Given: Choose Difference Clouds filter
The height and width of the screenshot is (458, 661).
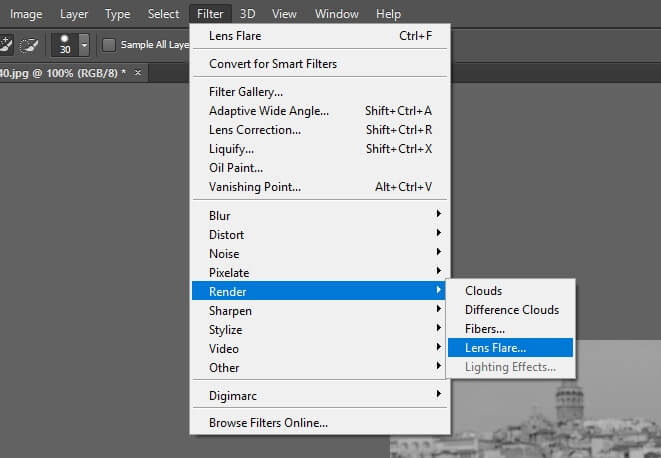Looking at the screenshot, I should pos(510,310).
